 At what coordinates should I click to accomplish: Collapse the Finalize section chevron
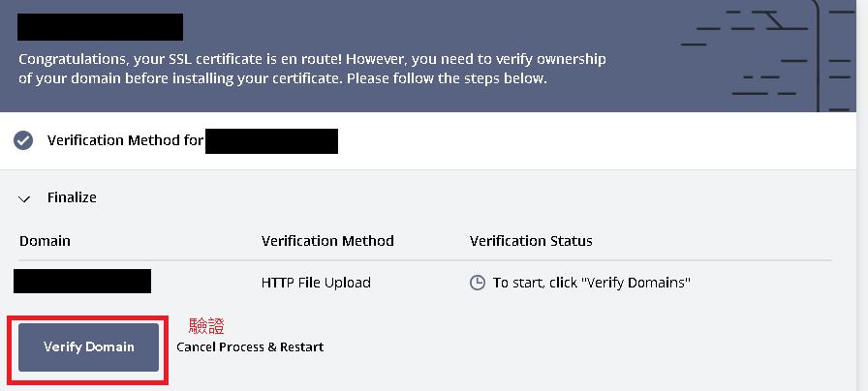pyautogui.click(x=24, y=197)
